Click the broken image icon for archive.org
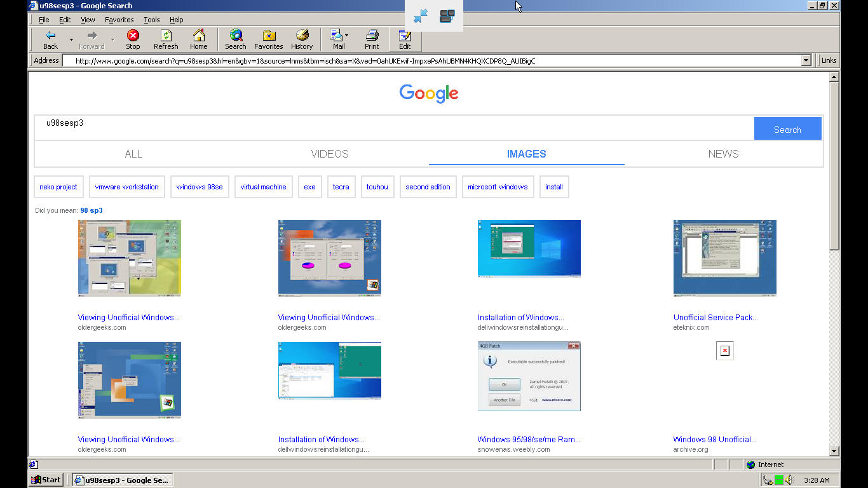 tap(725, 351)
